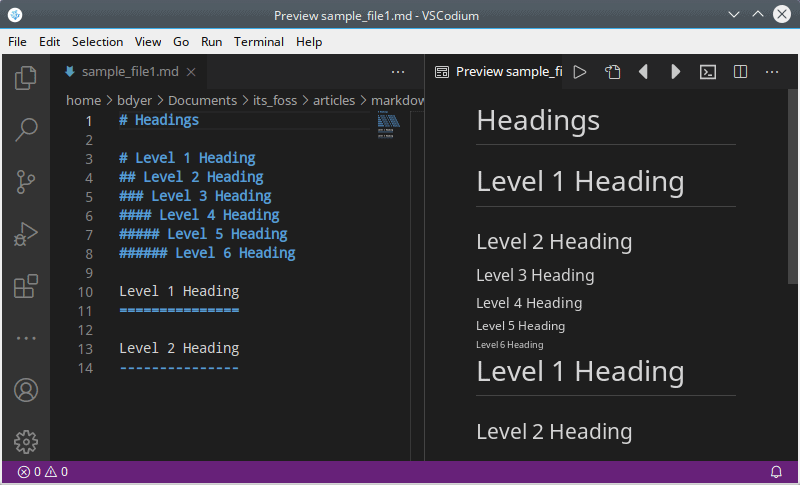Open the Extensions view
The image size is (800, 485).
click(x=26, y=287)
